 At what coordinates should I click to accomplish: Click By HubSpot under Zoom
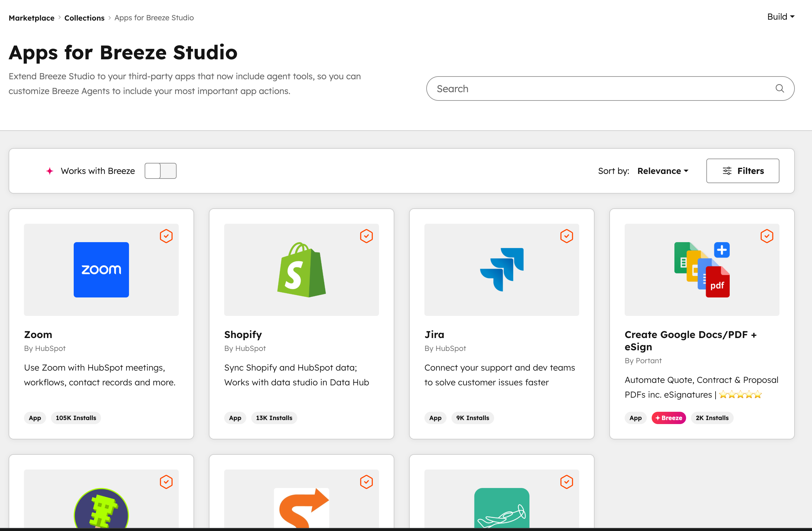point(45,348)
